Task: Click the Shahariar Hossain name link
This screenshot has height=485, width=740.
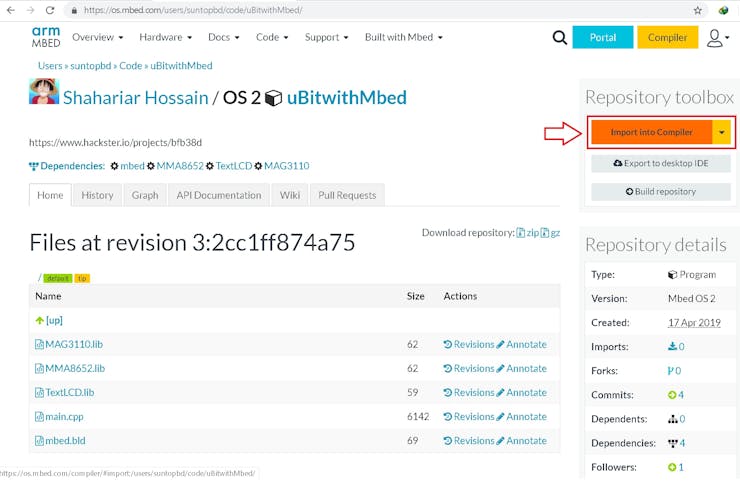Action: [135, 98]
